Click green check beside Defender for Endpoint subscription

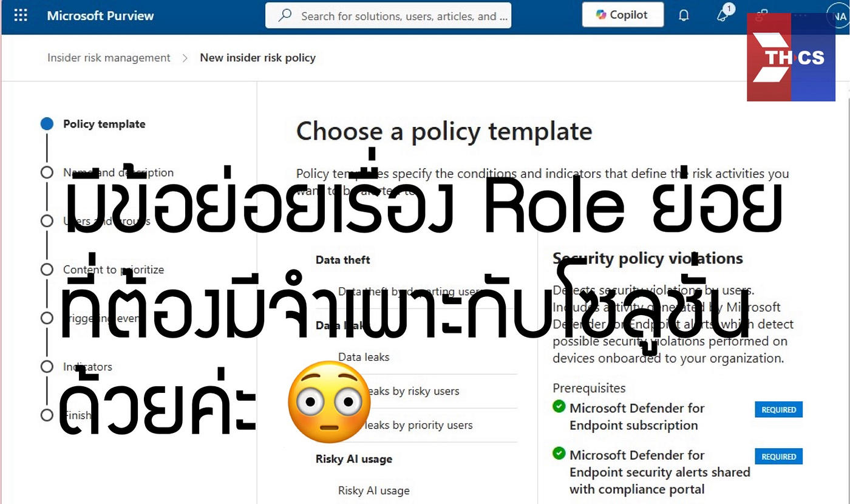tap(559, 406)
